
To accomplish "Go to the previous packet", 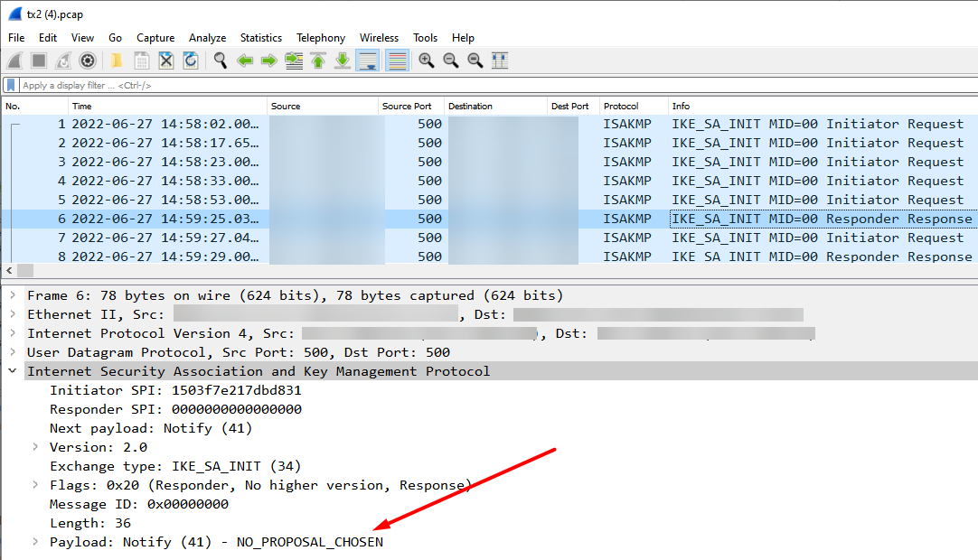I will coord(244,60).
